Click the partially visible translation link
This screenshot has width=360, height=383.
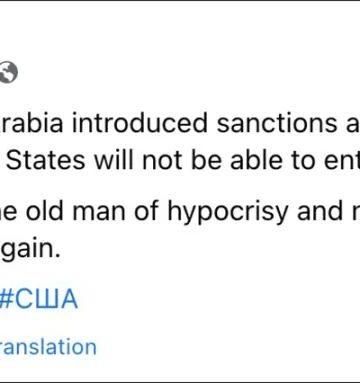[48, 347]
